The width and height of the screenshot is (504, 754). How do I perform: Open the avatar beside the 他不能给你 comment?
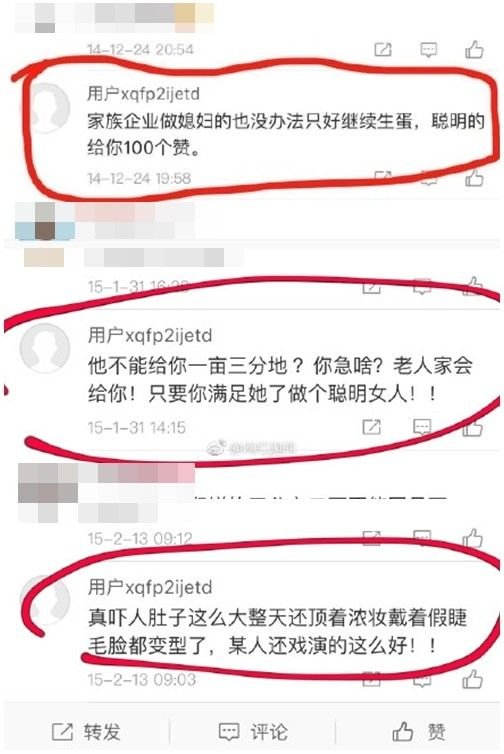tap(45, 349)
